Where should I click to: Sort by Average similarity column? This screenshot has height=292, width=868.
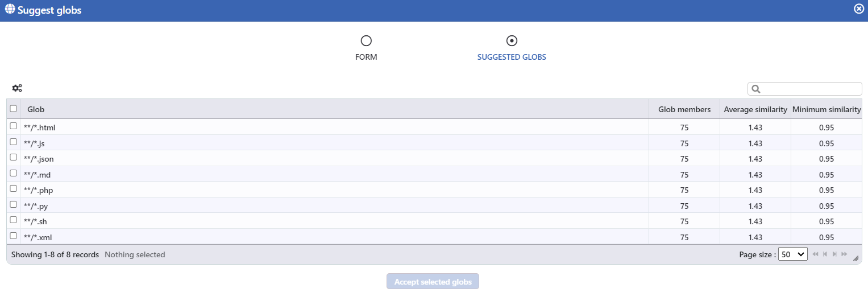pyautogui.click(x=755, y=109)
